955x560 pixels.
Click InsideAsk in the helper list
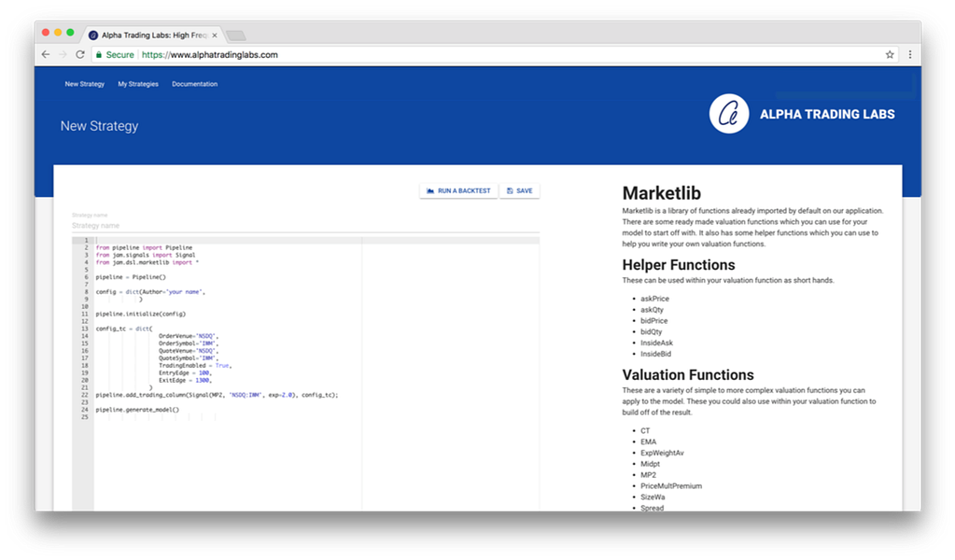(656, 343)
